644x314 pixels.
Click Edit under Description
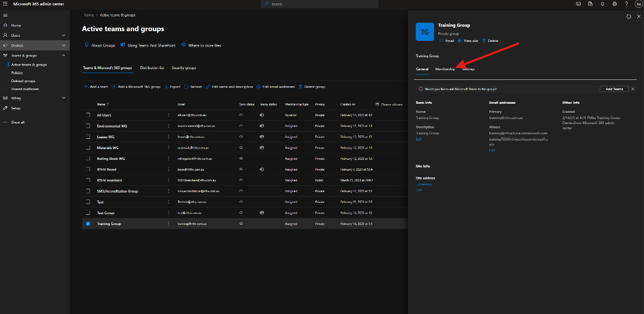(x=419, y=139)
